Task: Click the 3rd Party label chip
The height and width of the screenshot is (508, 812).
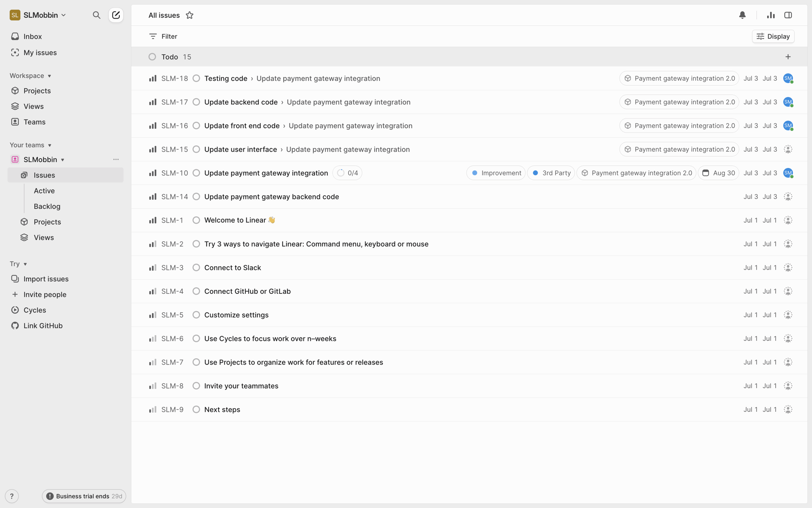Action: click(551, 173)
